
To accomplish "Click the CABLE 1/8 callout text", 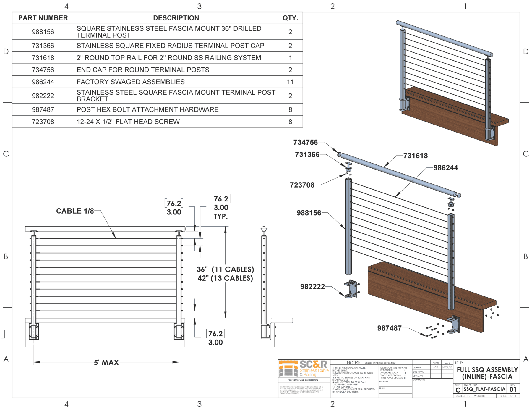I will pyautogui.click(x=75, y=211).
